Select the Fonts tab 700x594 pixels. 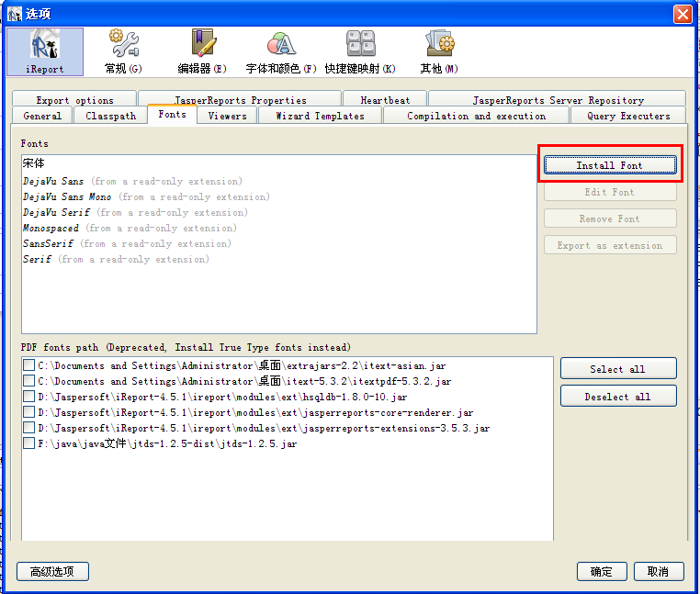173,115
